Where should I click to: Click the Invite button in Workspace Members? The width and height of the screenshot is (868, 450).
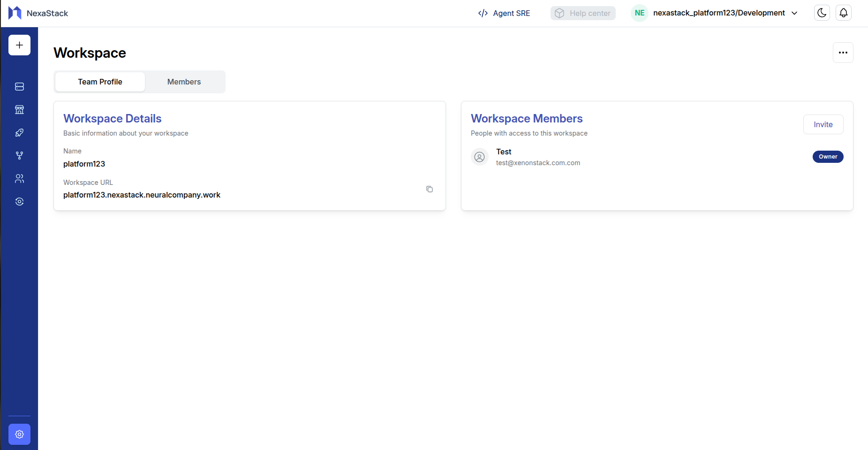(823, 124)
